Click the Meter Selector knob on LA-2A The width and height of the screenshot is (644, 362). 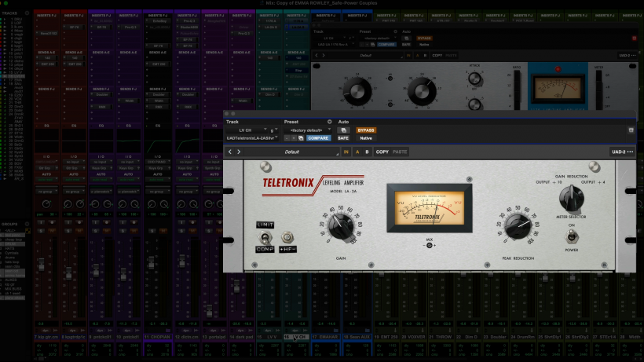571,198
